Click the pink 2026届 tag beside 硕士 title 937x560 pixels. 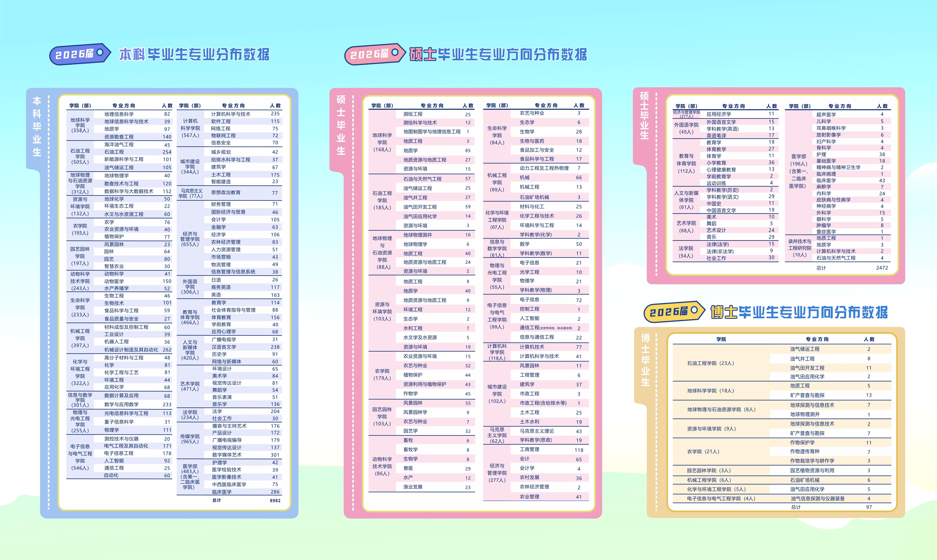(375, 54)
